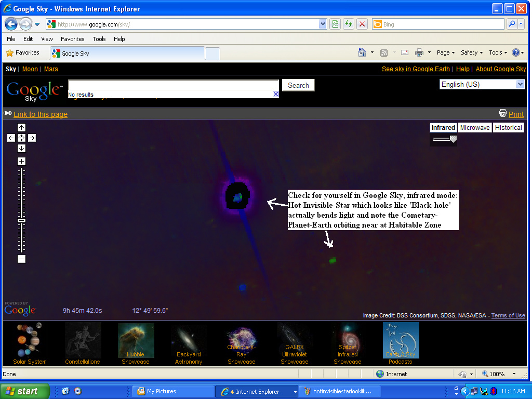The height and width of the screenshot is (399, 532).
Task: Open a new blank tab
Action: pos(212,54)
